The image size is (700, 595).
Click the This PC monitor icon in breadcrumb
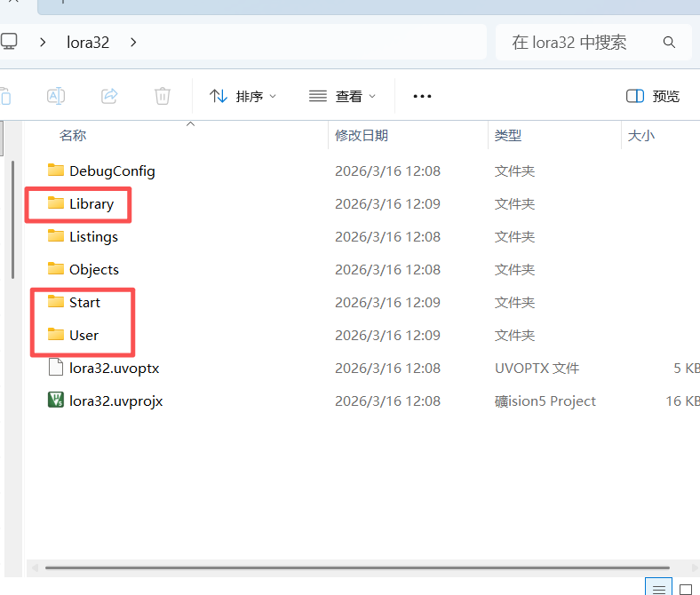(9, 42)
